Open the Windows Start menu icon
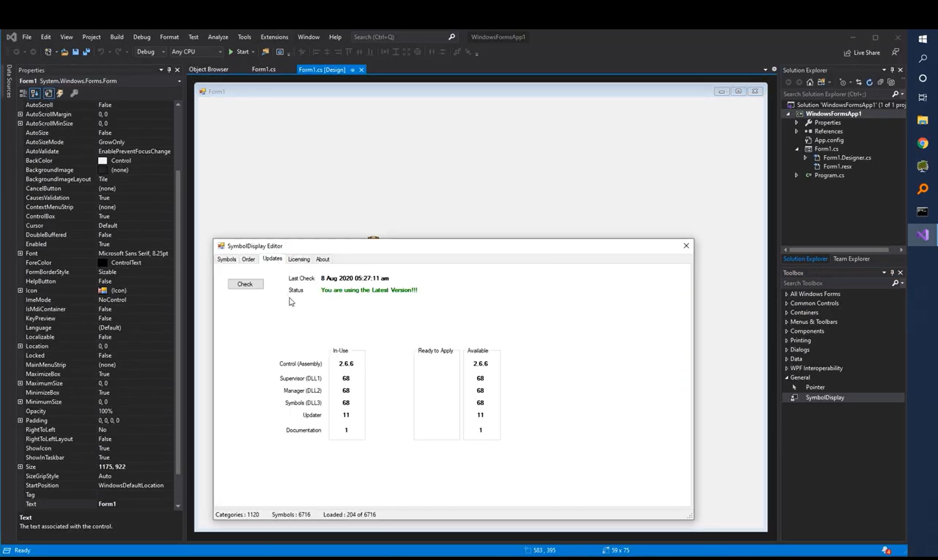Viewport: 938px width, 560px height. point(922,39)
